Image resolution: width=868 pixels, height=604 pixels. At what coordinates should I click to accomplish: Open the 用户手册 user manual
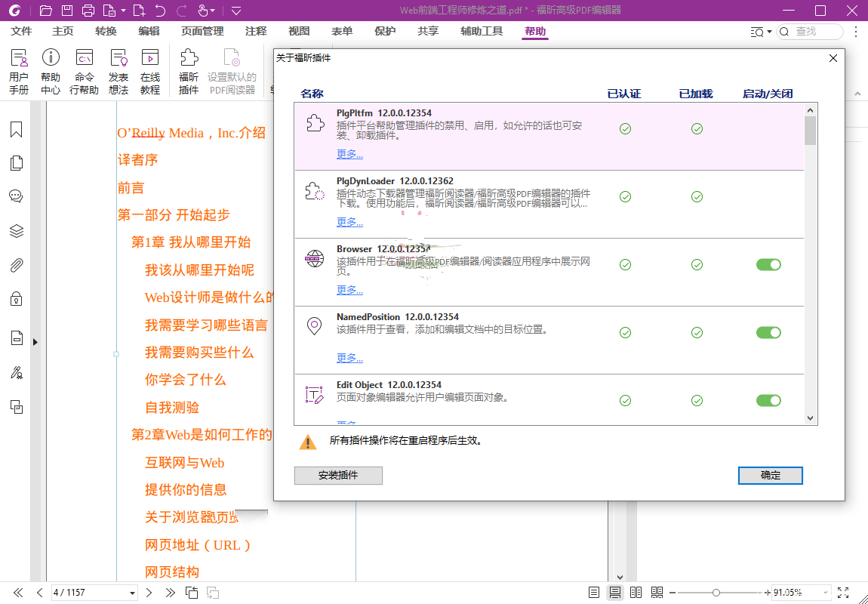tap(19, 72)
